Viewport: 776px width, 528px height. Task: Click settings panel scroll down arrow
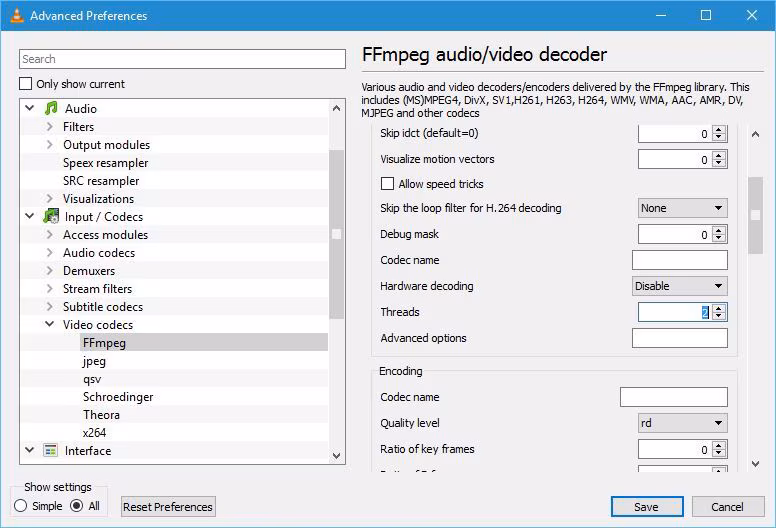click(x=755, y=464)
